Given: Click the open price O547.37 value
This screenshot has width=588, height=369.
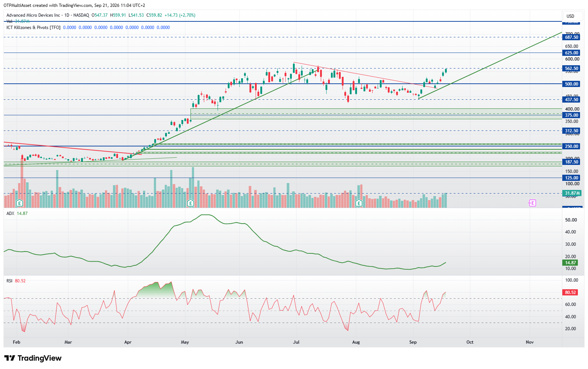Looking at the screenshot, I should (100, 15).
